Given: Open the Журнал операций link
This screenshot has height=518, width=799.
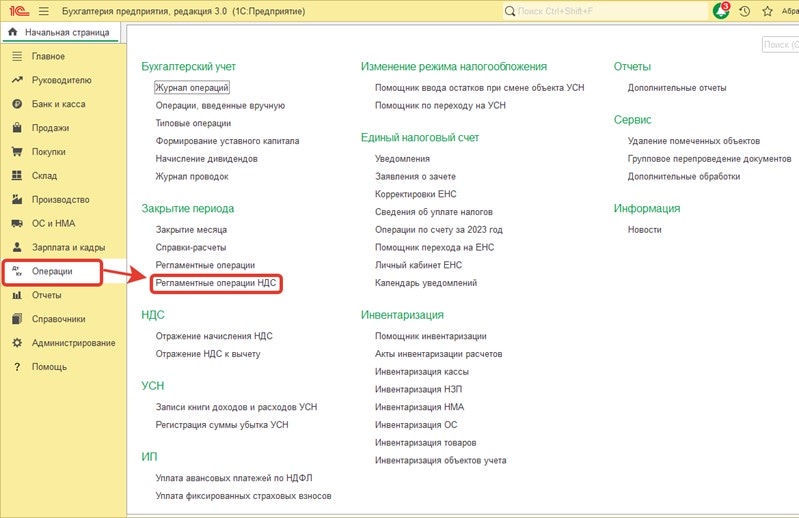Looking at the screenshot, I should [x=192, y=88].
